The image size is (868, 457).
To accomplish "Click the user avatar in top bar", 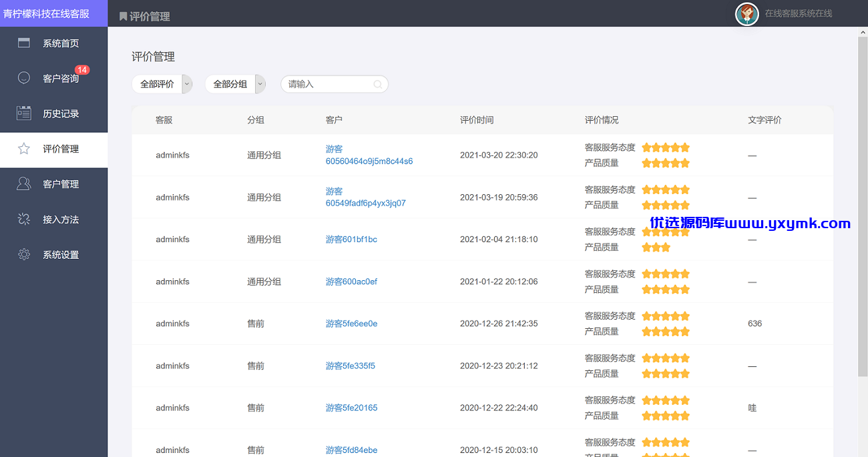I will coord(747,13).
